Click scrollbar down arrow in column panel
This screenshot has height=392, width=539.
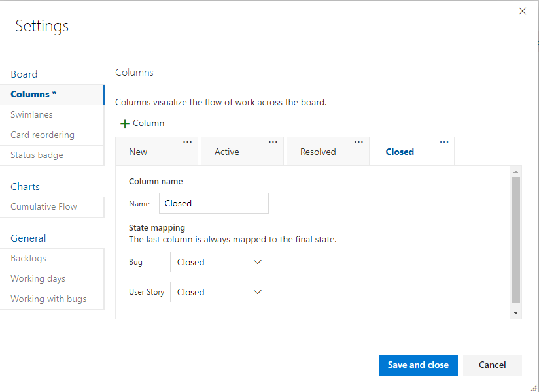(515, 313)
